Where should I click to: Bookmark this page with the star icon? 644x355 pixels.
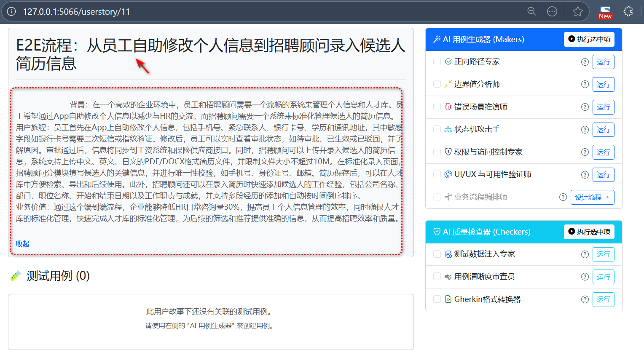[578, 11]
